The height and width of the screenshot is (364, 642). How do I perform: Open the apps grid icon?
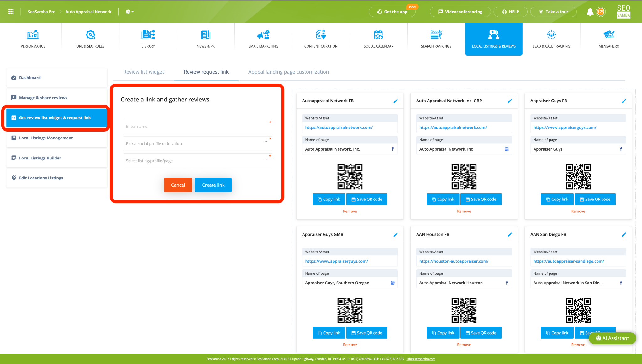11,12
